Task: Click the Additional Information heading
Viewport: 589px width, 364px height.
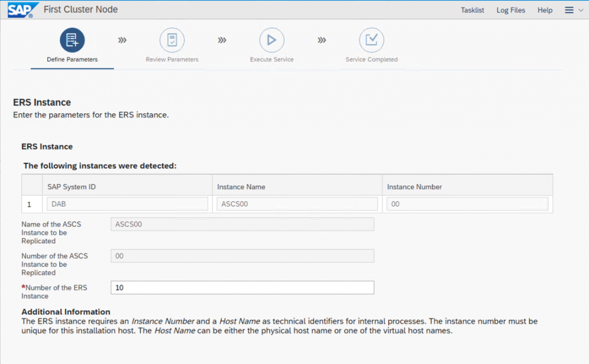Action: click(x=66, y=312)
